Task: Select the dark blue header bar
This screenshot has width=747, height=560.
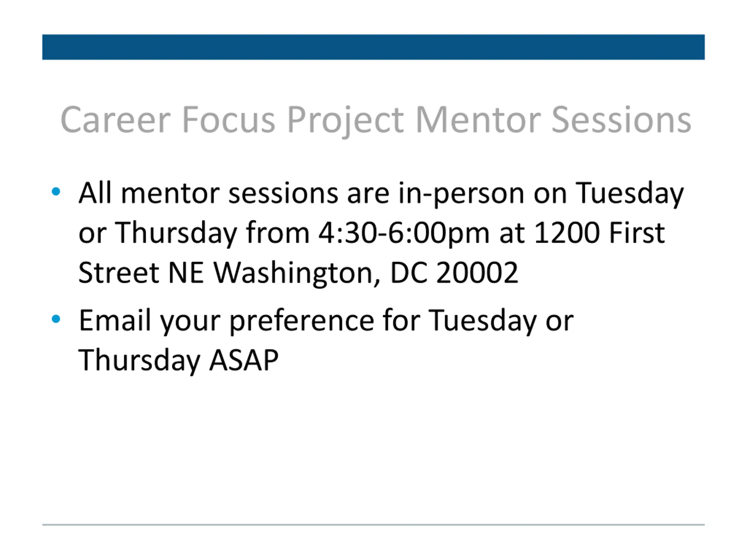Action: pyautogui.click(x=373, y=47)
